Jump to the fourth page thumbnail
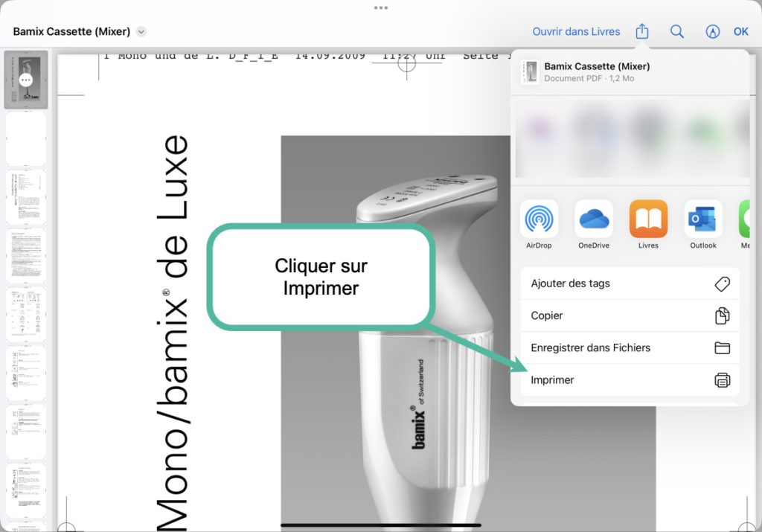 (x=26, y=255)
